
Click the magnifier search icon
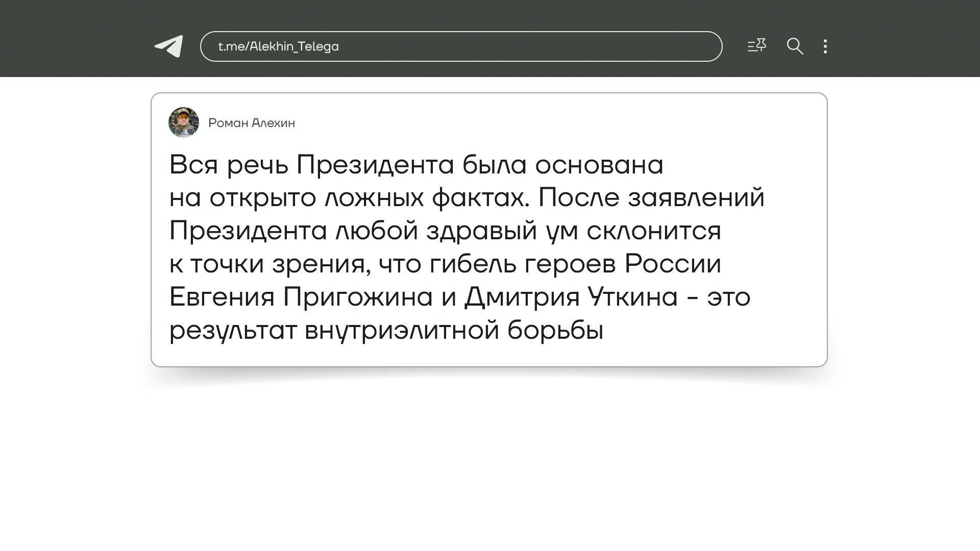pyautogui.click(x=795, y=46)
